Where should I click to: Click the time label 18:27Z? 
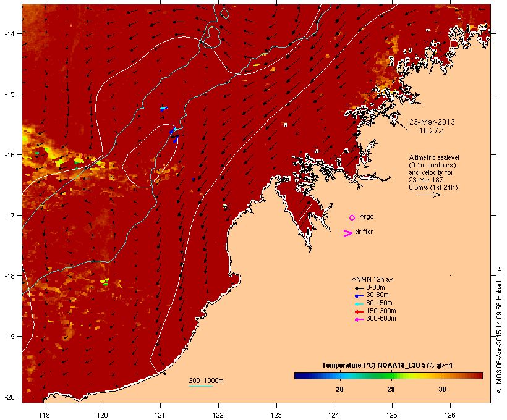[x=432, y=130]
